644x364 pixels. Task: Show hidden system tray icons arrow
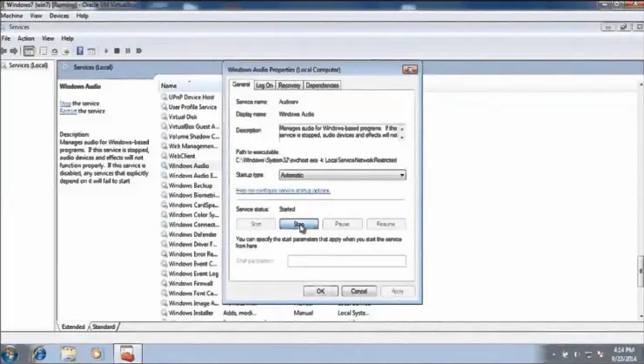[553, 354]
